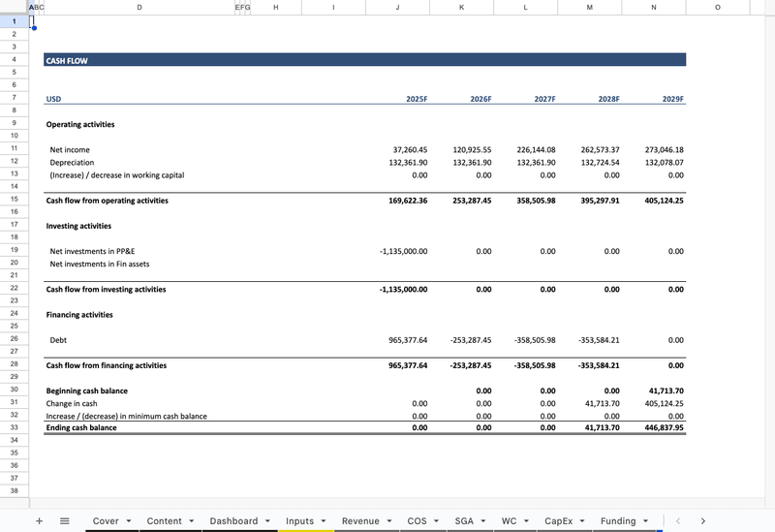Image resolution: width=775 pixels, height=532 pixels.
Task: Open the all sheets list icon
Action: [x=65, y=520]
